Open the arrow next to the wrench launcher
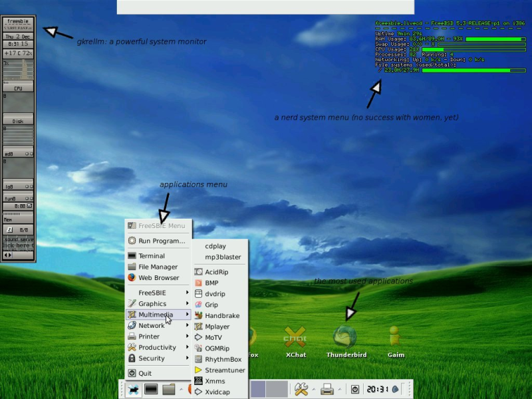Screen dimensions: 532x399 (x=313, y=389)
